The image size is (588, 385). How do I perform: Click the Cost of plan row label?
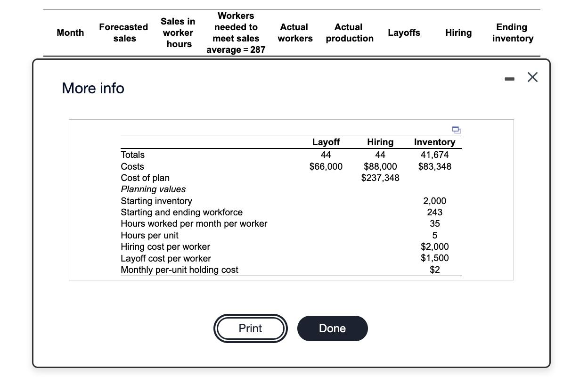(x=145, y=178)
